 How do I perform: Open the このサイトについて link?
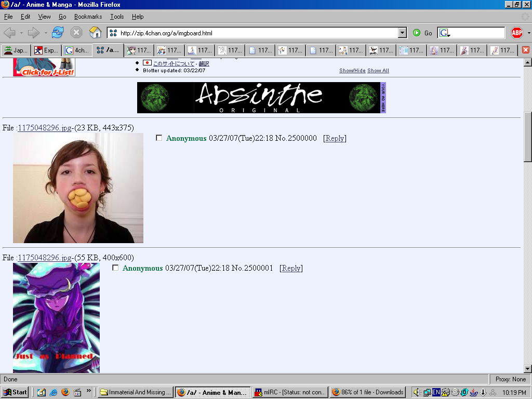[x=174, y=63]
